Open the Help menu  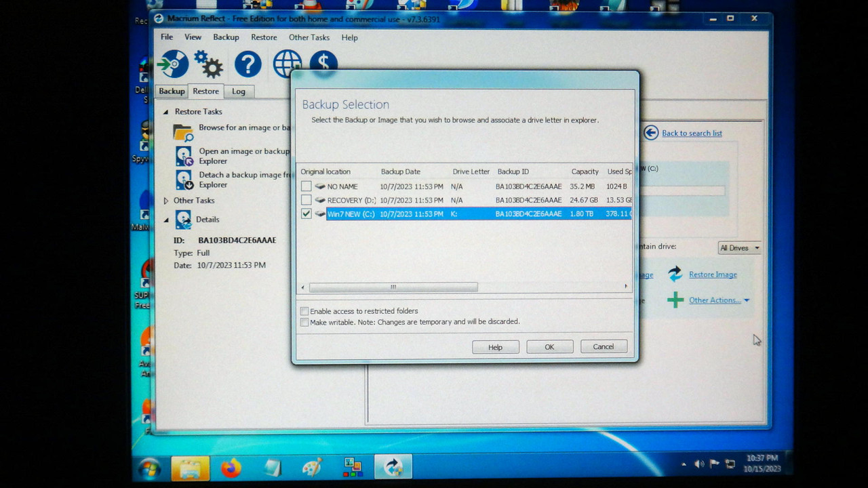[x=350, y=37]
